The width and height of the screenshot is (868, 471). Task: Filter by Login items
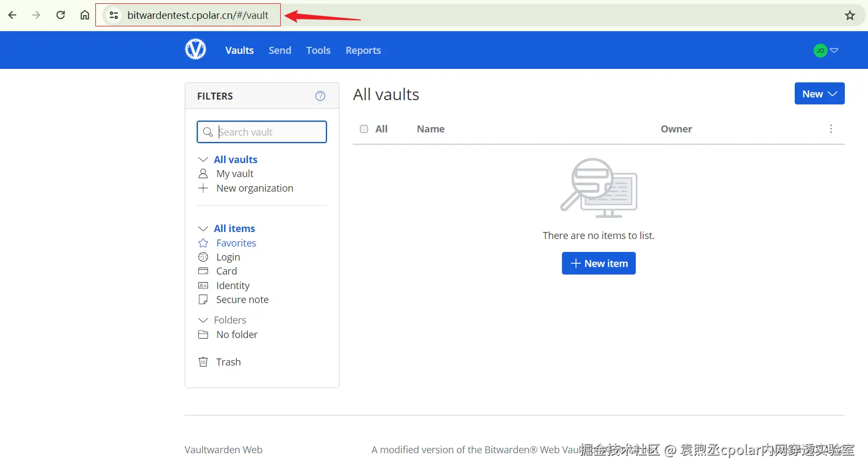click(x=228, y=257)
